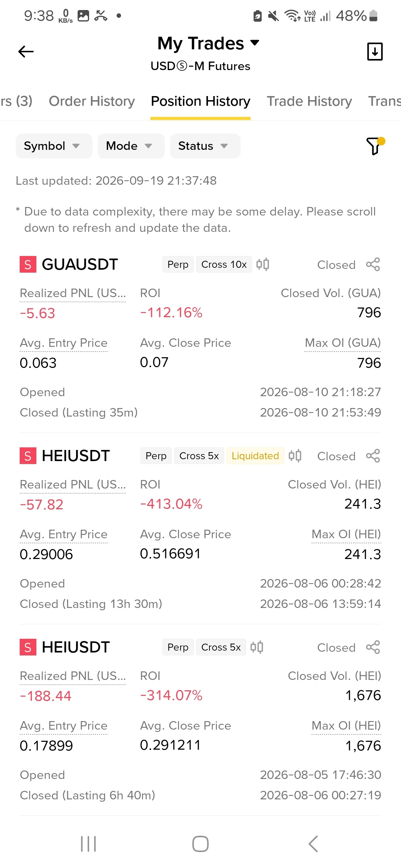Tap the back arrow icon
401x868 pixels.
tap(26, 52)
